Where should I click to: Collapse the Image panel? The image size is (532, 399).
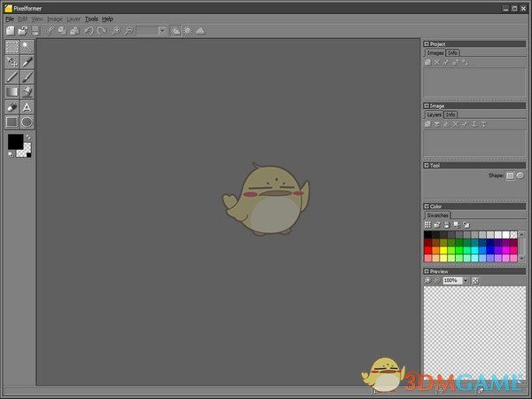[x=426, y=106]
